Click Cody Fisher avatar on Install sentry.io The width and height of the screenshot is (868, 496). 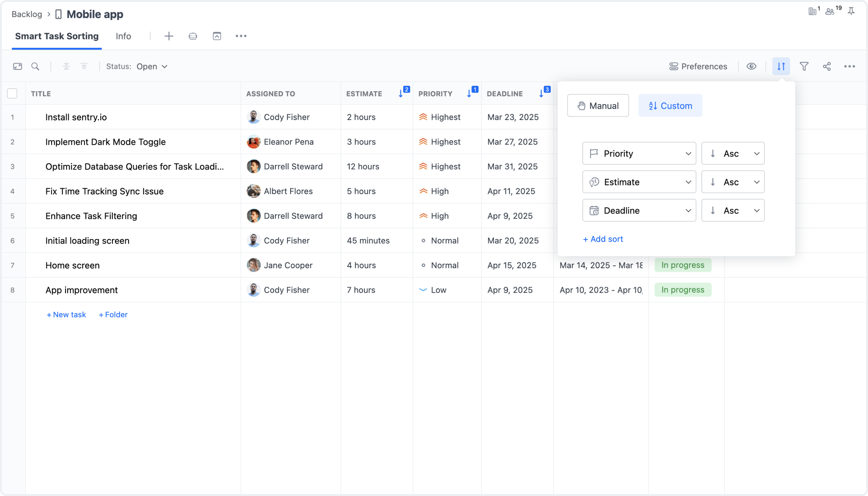[254, 117]
